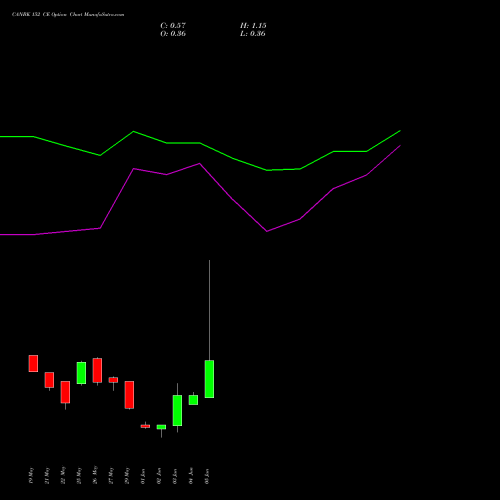The image size is (500, 500).
Task: Select the '21 May' date label
Action: click(x=47, y=476)
